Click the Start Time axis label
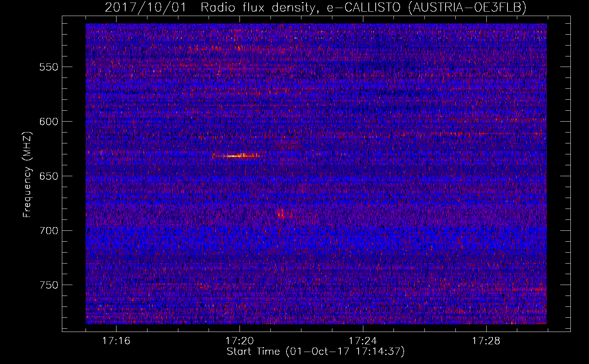589x364 pixels. (316, 352)
